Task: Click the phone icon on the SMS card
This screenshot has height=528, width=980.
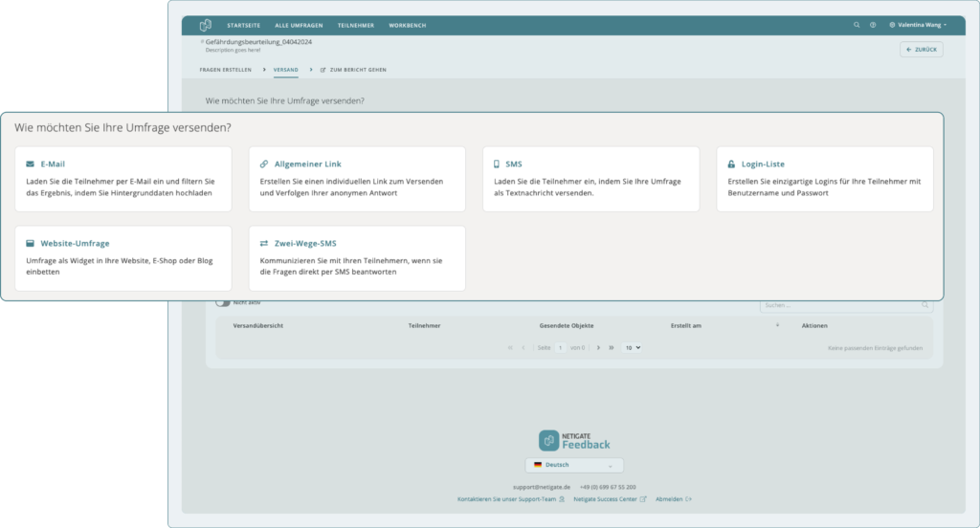Action: click(497, 164)
